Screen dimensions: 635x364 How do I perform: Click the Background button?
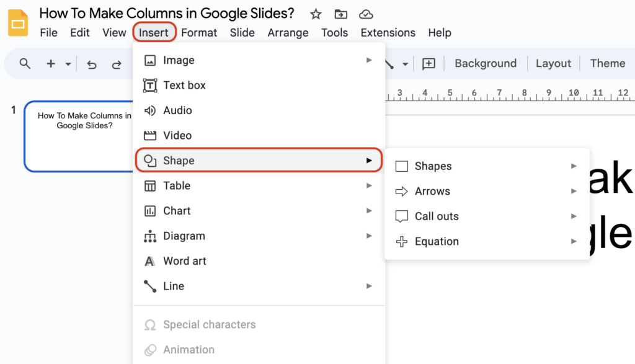click(x=486, y=63)
